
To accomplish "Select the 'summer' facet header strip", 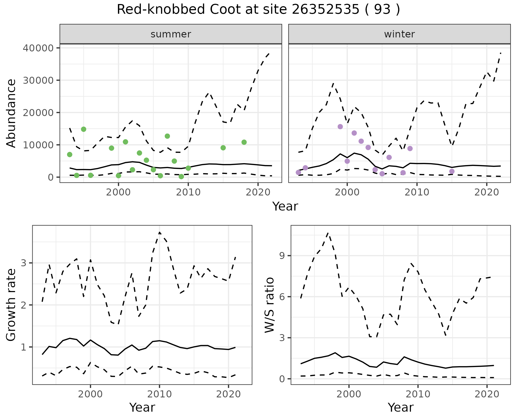I will pyautogui.click(x=170, y=34).
